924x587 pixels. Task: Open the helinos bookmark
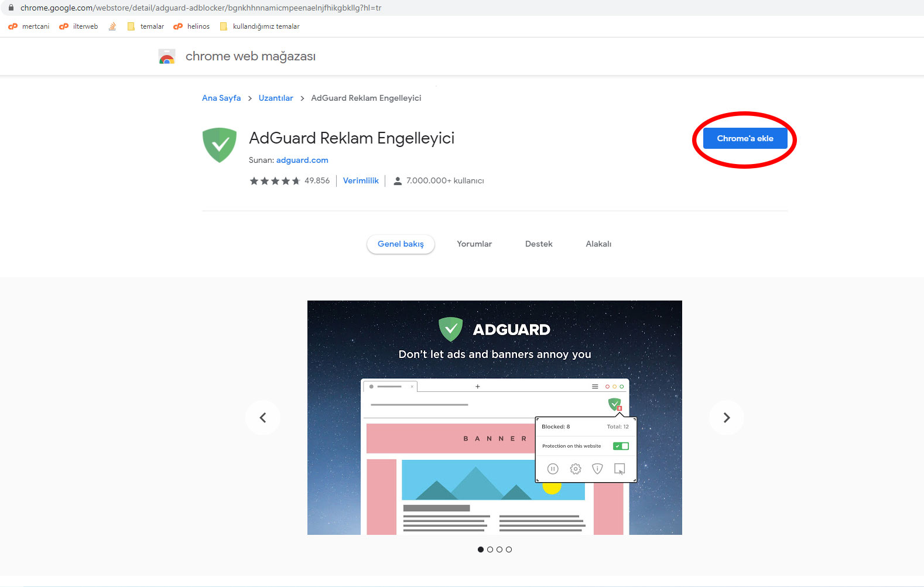click(191, 26)
